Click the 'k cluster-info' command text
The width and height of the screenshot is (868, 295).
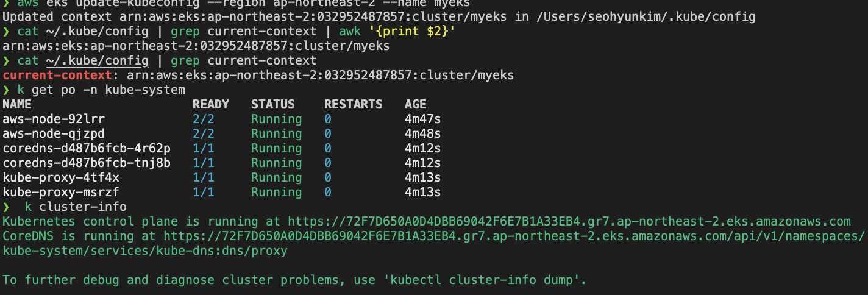76,207
